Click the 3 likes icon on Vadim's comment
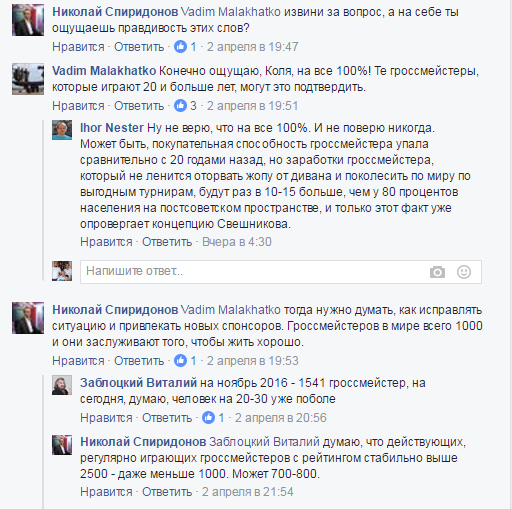 pyautogui.click(x=180, y=106)
